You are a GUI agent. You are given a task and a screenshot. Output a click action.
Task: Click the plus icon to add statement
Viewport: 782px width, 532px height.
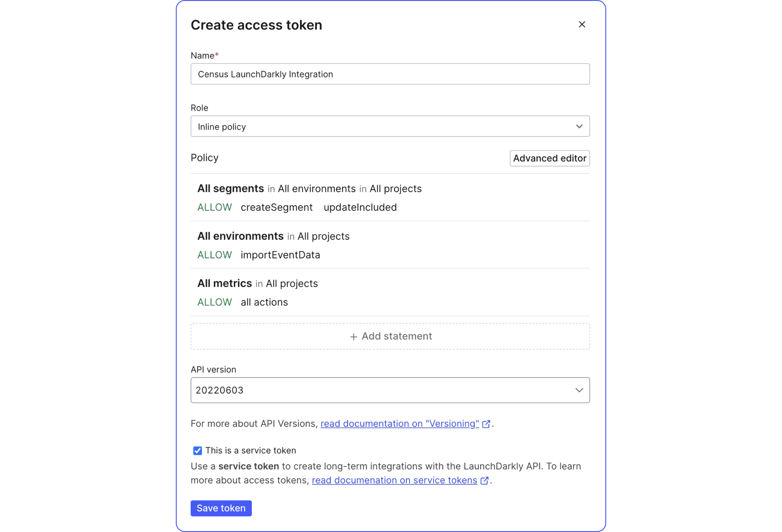[353, 337]
